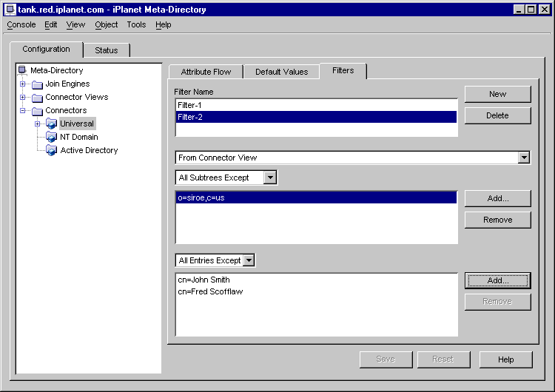Viewport: 555px width, 392px height.
Task: Open the All Entries Except dropdown
Action: point(249,260)
